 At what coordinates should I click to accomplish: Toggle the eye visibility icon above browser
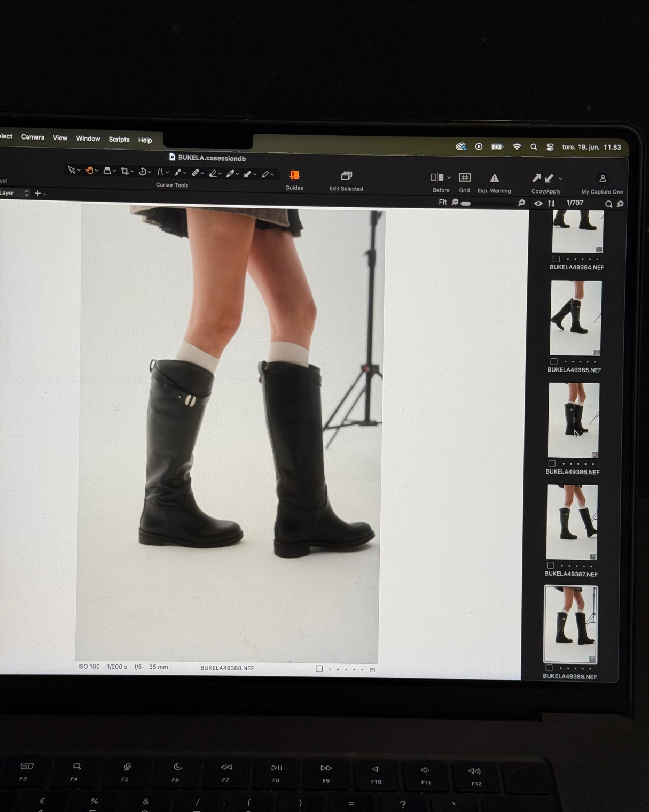pos(538,204)
